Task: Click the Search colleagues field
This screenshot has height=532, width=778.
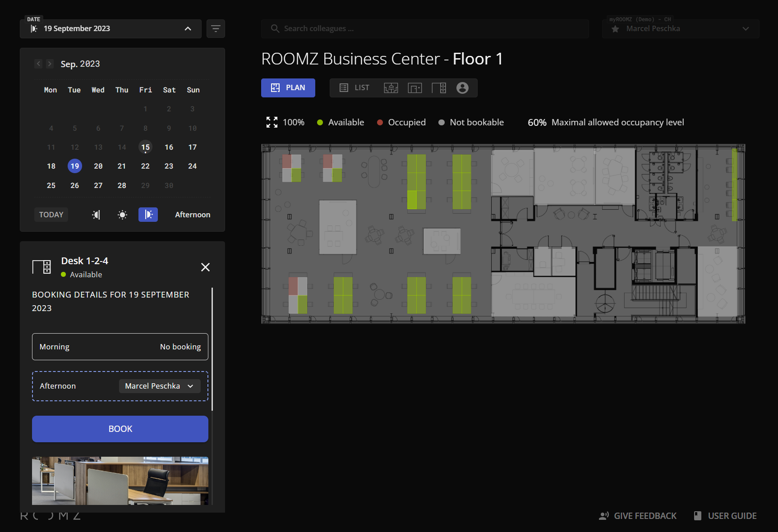Action: pyautogui.click(x=425, y=29)
